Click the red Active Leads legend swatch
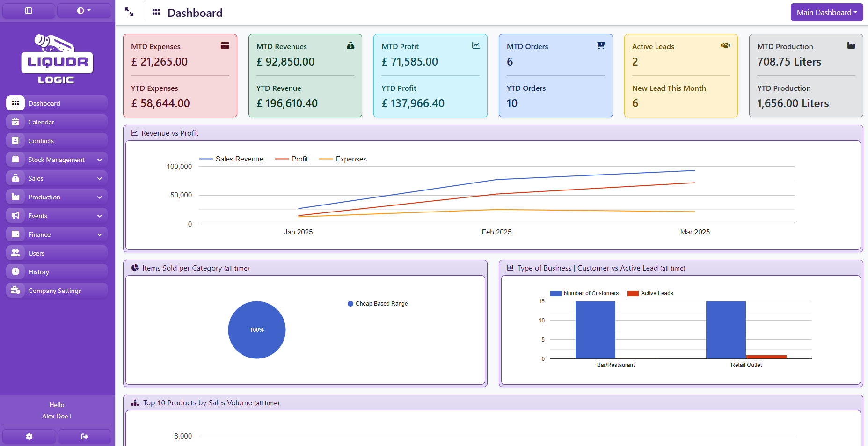The image size is (868, 446). pos(633,293)
